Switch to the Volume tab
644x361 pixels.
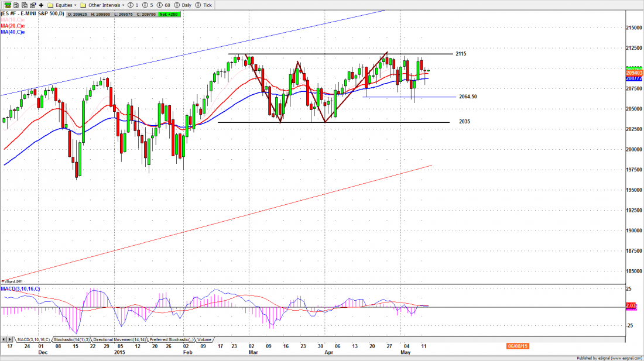point(204,339)
